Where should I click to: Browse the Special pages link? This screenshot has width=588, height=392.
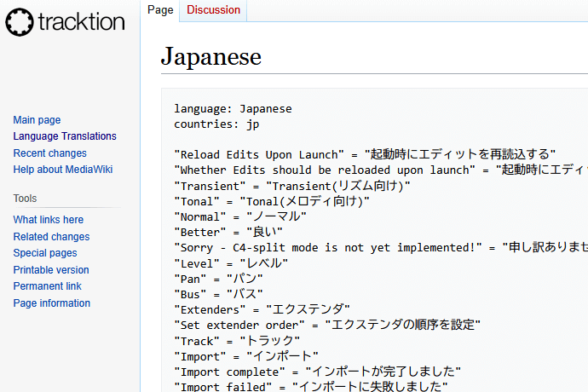coord(45,253)
